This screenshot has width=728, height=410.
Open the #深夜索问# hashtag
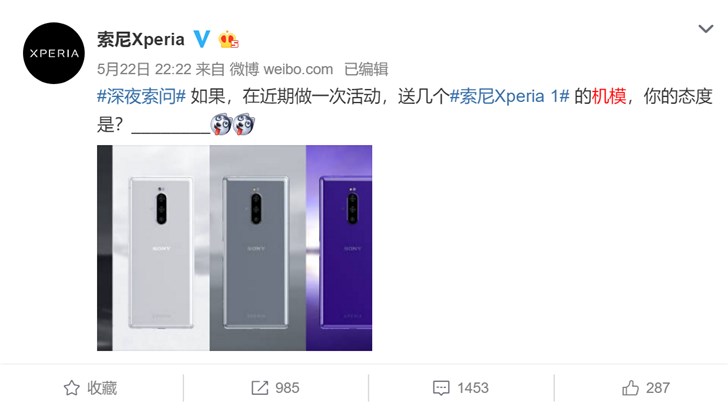(141, 97)
